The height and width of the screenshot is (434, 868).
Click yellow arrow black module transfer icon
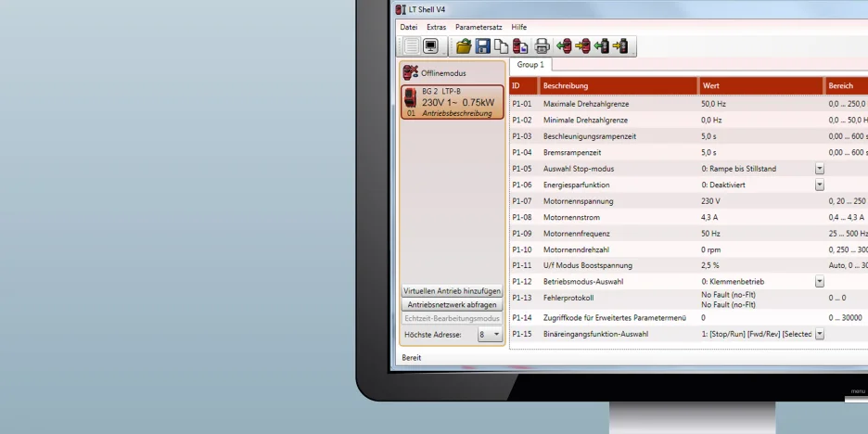[x=620, y=46]
